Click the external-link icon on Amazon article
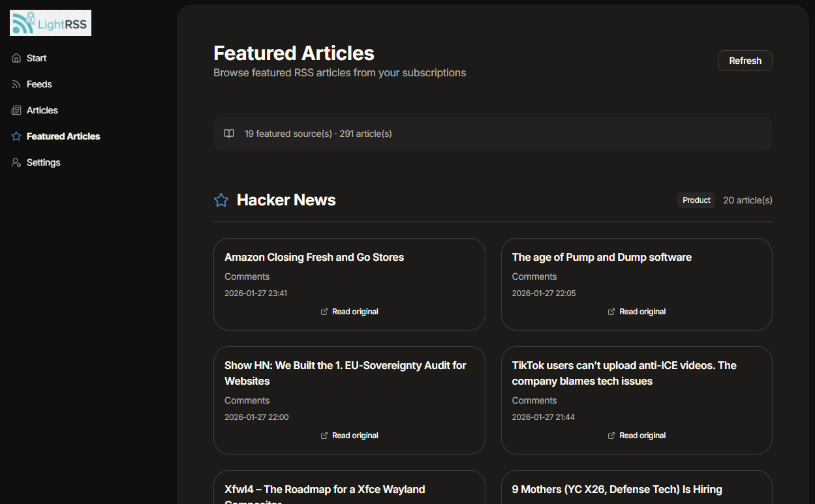This screenshot has height=504, width=815. pyautogui.click(x=324, y=312)
